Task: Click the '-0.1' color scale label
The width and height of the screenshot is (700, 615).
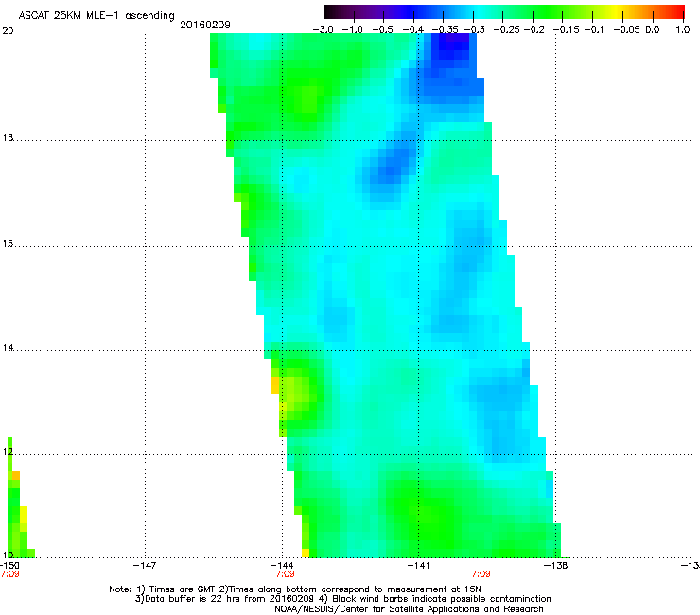Action: (x=594, y=30)
